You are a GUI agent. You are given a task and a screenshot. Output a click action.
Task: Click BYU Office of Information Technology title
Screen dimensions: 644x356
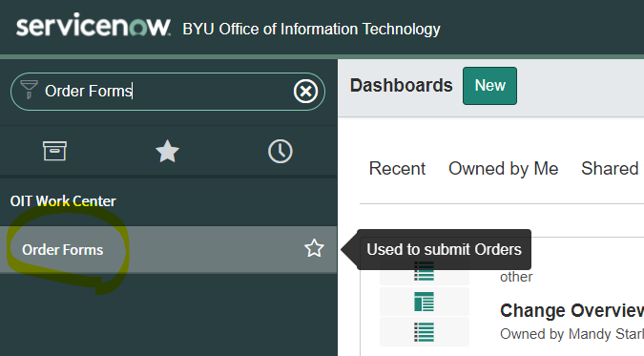[x=311, y=30]
